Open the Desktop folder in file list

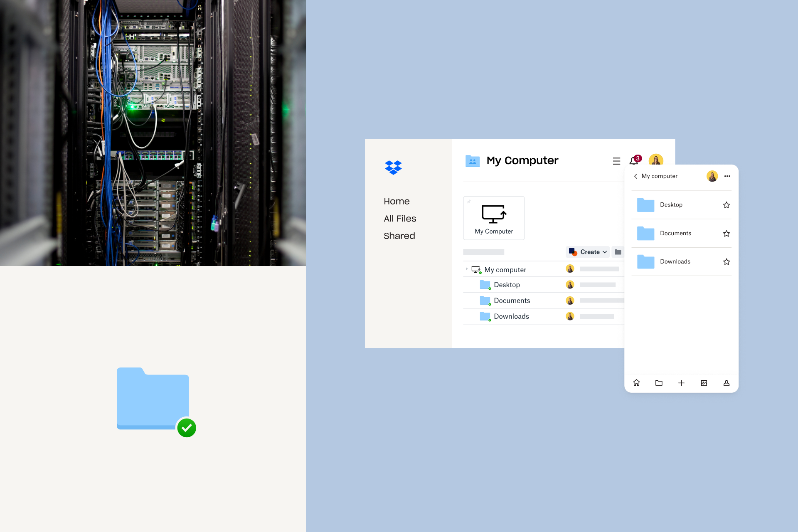click(507, 284)
